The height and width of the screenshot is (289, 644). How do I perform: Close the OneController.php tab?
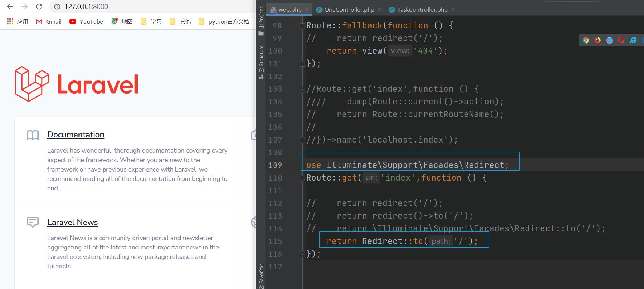click(380, 9)
